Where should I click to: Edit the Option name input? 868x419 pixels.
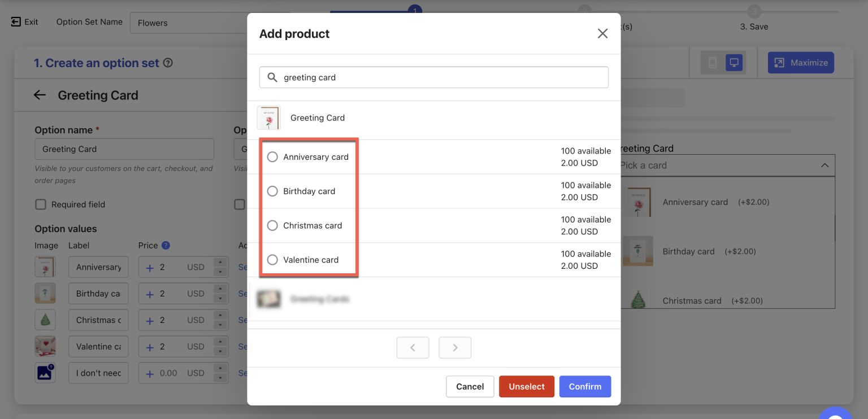[x=124, y=149]
